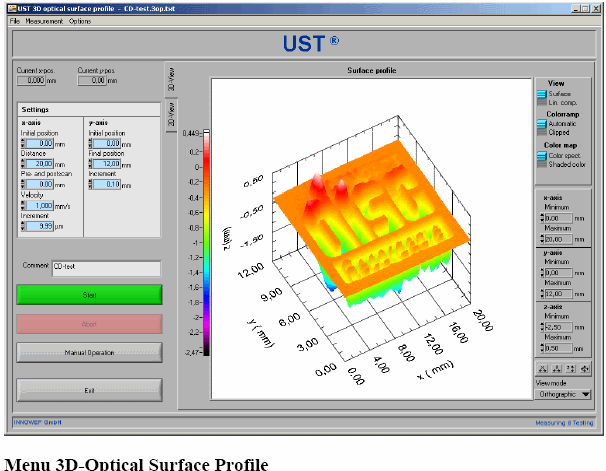Click the Pre- and postscan value field
The image size is (606, 471).
click(x=40, y=184)
